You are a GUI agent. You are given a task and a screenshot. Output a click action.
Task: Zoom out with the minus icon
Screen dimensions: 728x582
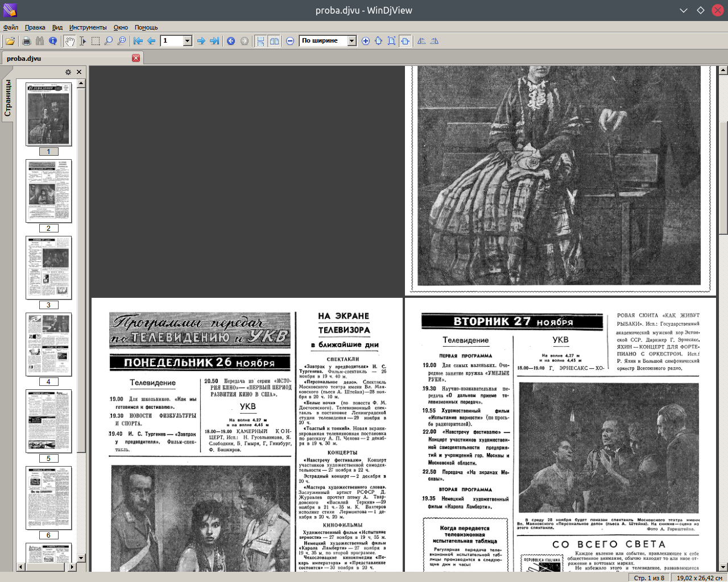(x=290, y=41)
